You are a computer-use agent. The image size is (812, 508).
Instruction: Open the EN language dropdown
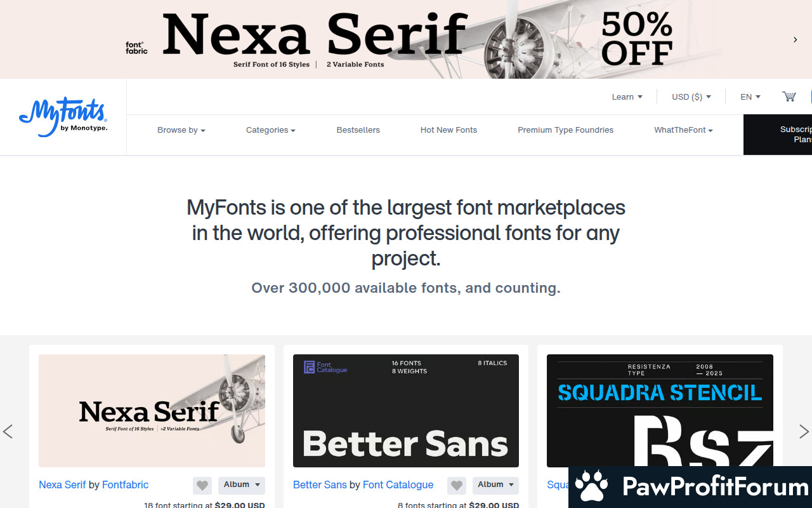point(750,97)
